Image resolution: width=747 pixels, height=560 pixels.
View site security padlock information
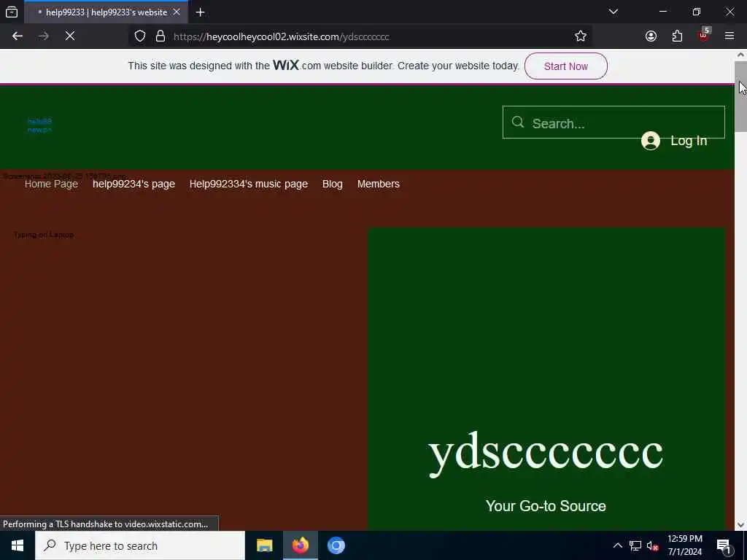point(160,36)
